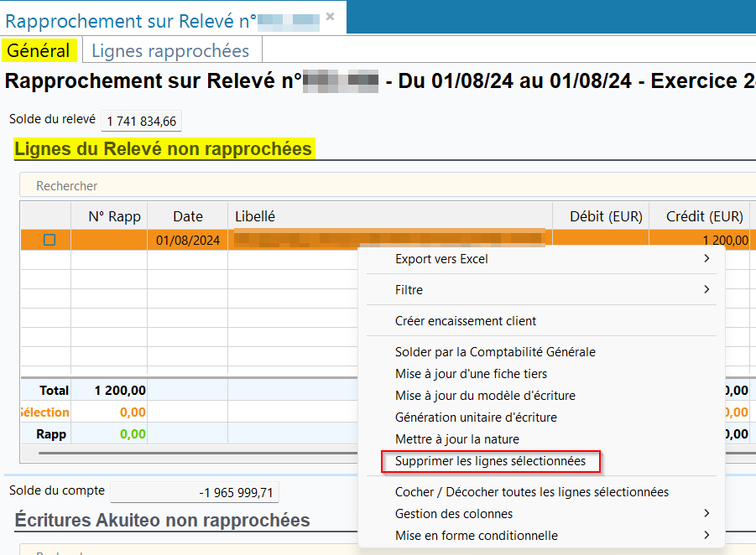
Task: Switch to the Général tab
Action: pos(39,50)
